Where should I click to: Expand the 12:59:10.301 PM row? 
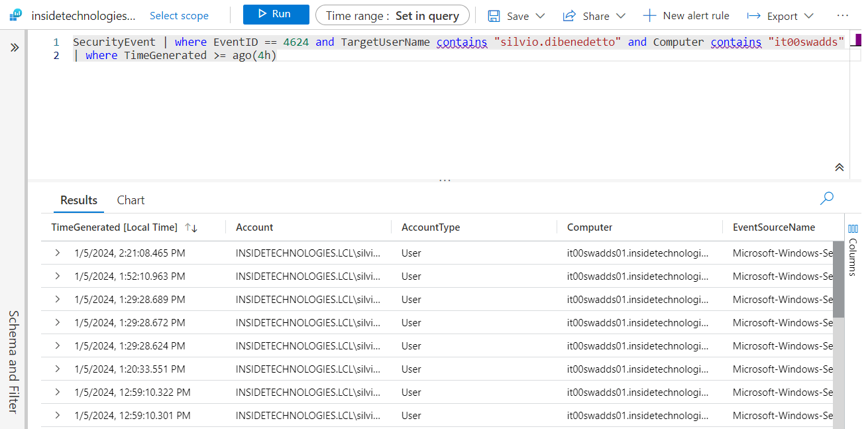click(x=58, y=415)
